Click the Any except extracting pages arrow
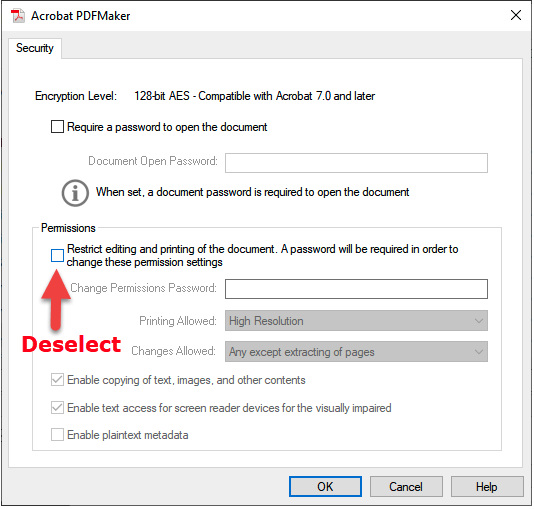This screenshot has width=534, height=509. pyautogui.click(x=478, y=352)
